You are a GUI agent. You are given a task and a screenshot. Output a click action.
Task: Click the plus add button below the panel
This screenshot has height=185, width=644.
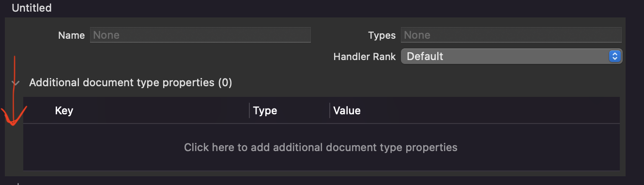click(x=18, y=184)
